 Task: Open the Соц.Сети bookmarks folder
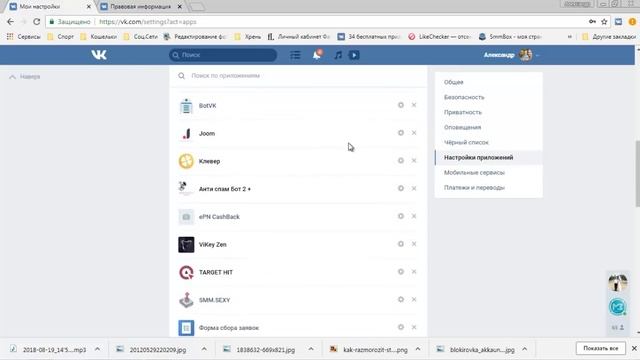140,37
